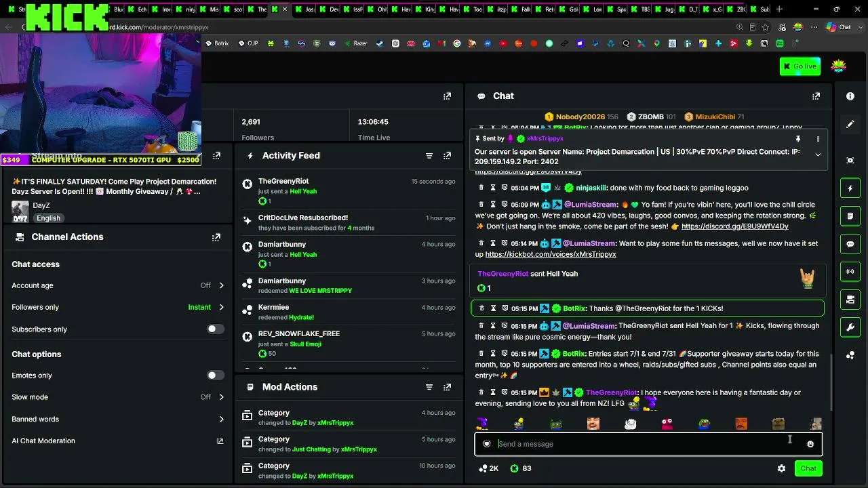
Task: Click the Go live button
Action: (x=800, y=66)
